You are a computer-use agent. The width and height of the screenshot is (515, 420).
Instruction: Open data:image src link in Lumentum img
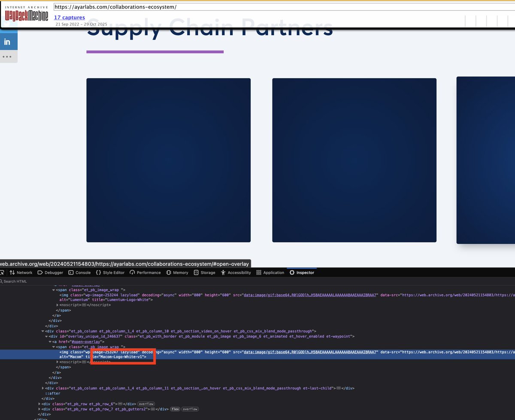click(x=310, y=295)
